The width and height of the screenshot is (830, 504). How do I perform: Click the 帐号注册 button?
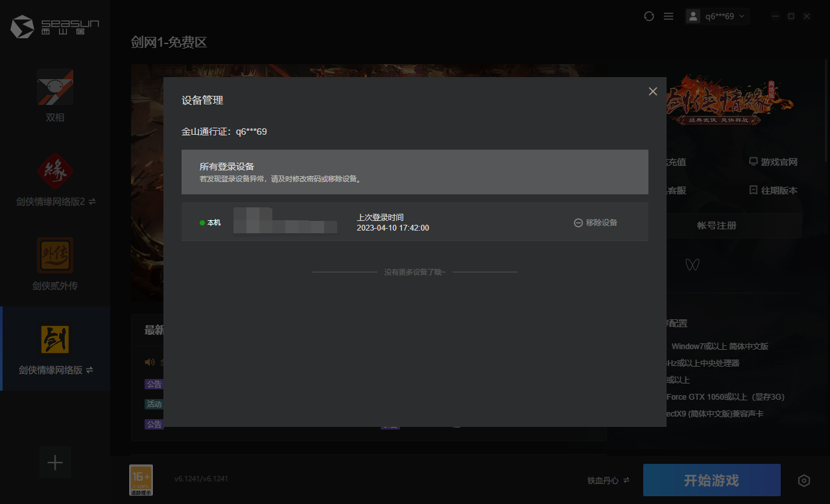(x=717, y=225)
